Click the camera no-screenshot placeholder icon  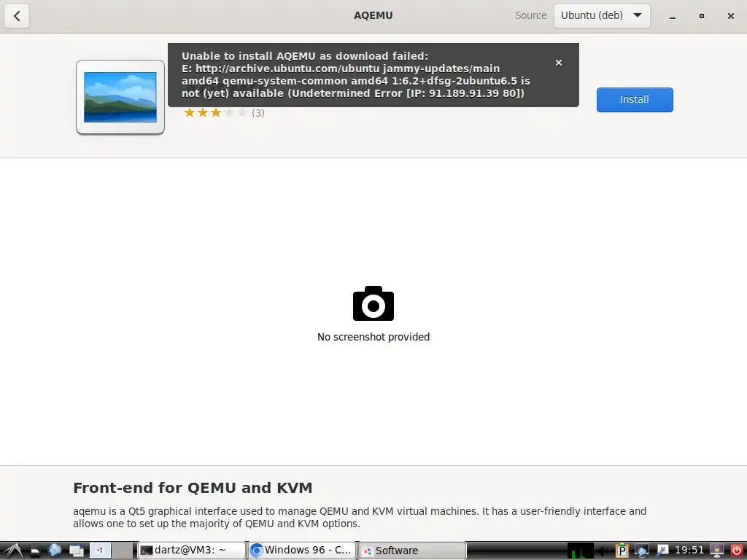click(373, 303)
